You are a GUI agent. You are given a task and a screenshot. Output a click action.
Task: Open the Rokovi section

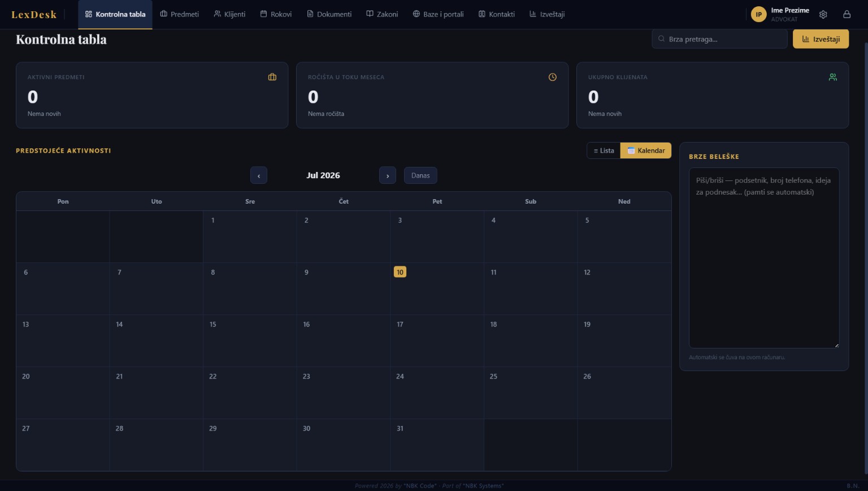(276, 14)
